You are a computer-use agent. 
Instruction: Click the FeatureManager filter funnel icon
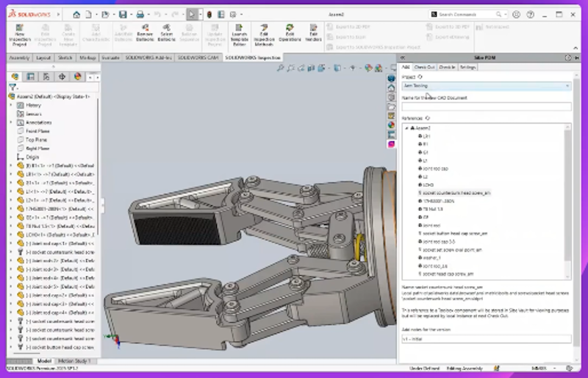pos(12,87)
